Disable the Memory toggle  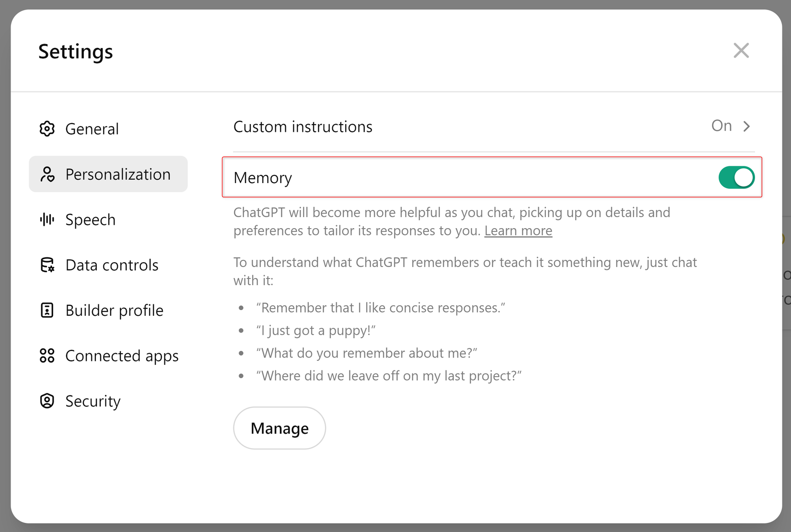(x=736, y=177)
